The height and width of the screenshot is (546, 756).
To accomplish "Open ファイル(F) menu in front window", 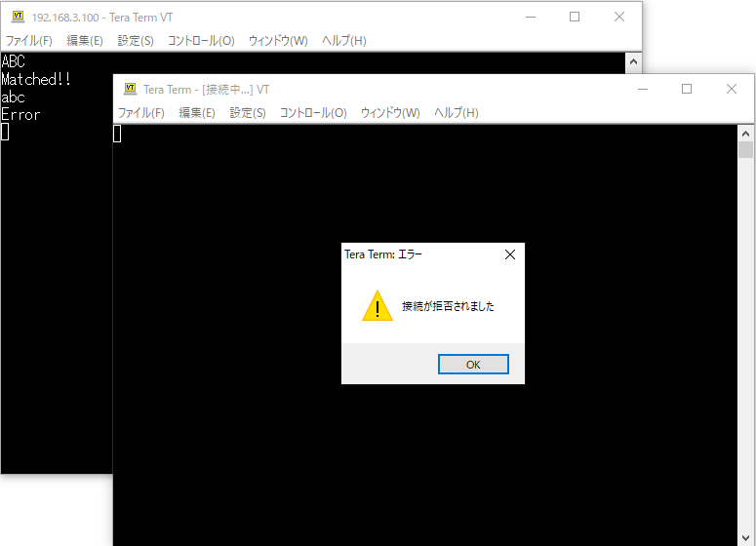I will pos(141,113).
